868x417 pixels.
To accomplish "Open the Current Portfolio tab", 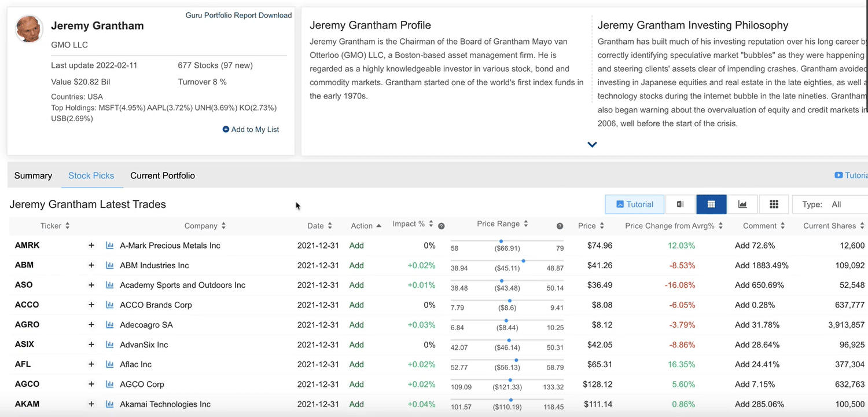I will [x=163, y=175].
